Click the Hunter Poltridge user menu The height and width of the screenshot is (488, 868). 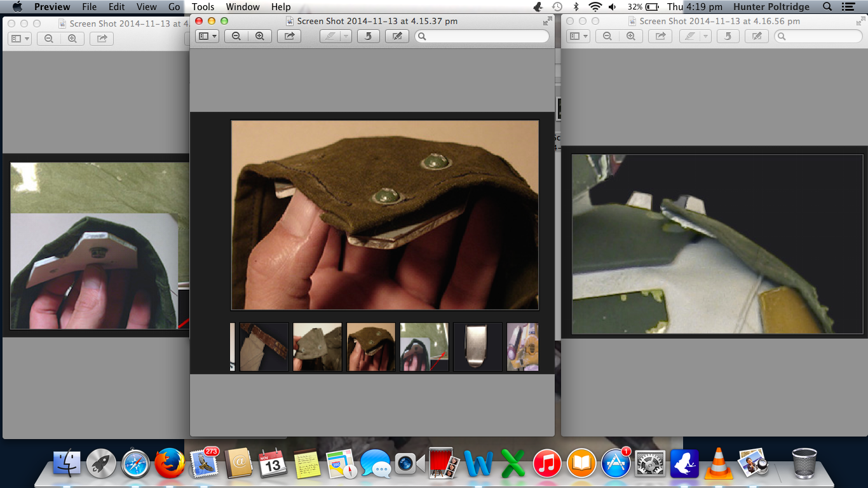[x=771, y=7]
